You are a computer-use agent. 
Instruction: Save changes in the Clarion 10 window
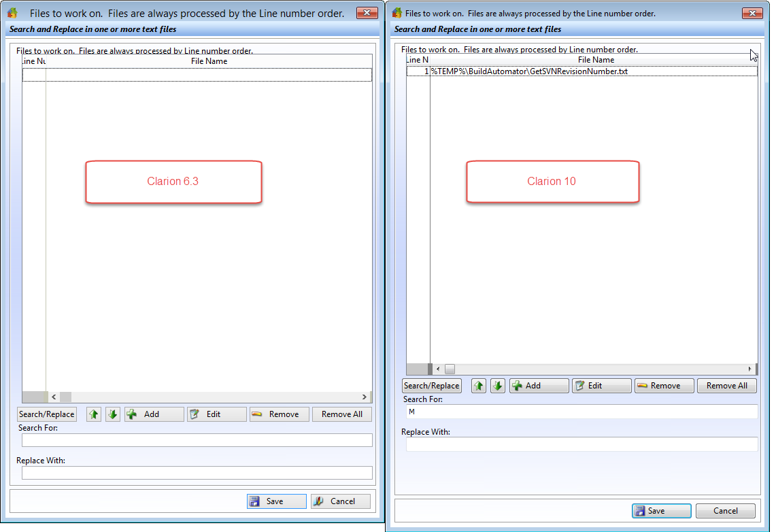pyautogui.click(x=662, y=511)
